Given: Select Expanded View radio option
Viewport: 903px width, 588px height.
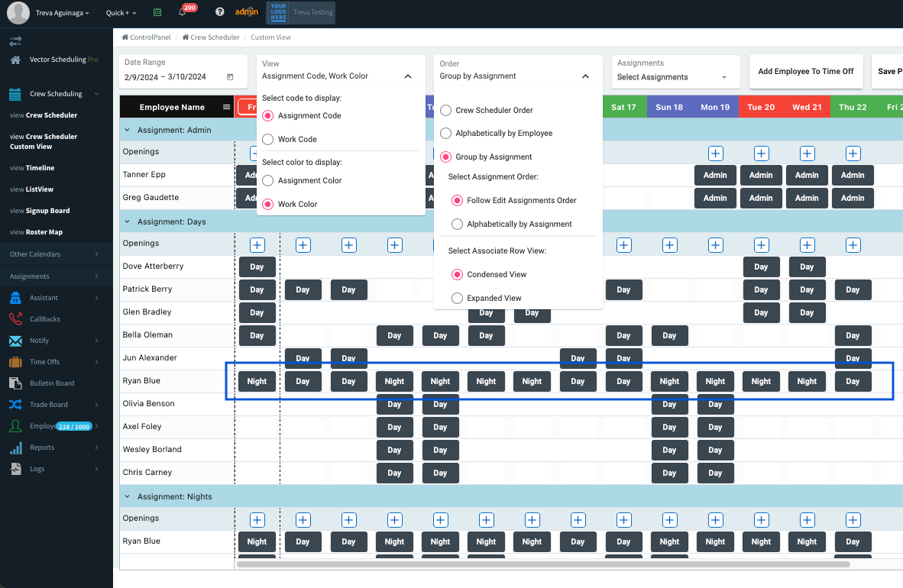Looking at the screenshot, I should (457, 299).
